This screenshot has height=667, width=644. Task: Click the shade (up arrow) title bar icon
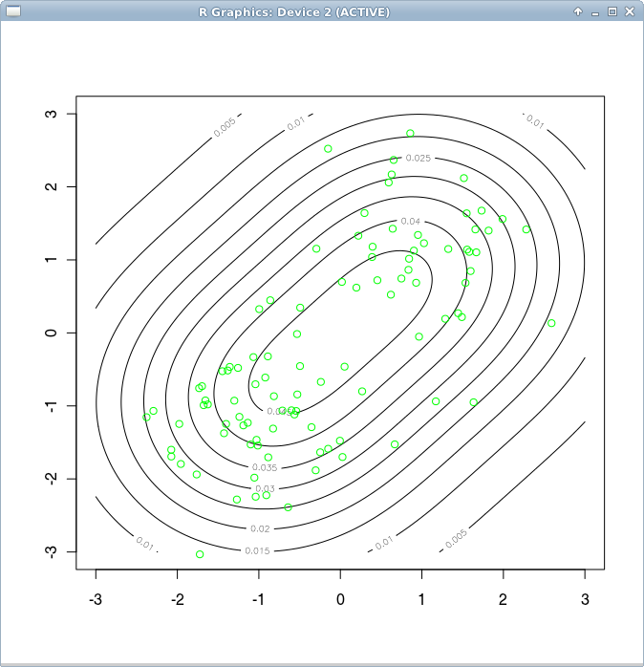[x=578, y=11]
